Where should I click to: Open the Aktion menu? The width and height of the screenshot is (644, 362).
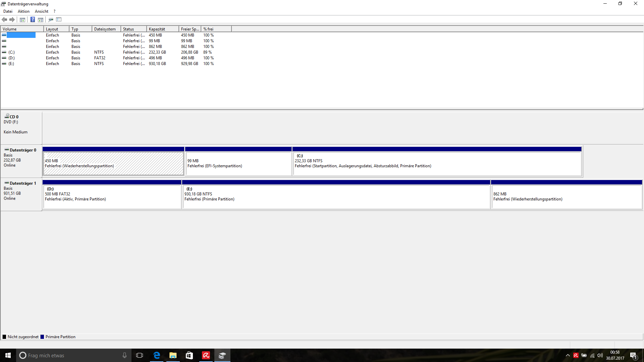click(23, 11)
